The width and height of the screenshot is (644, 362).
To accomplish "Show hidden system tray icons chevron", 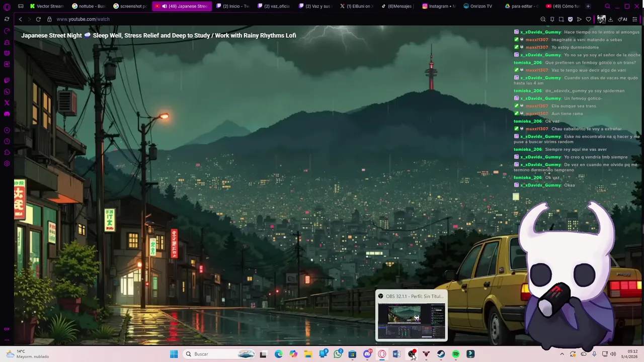I will click(x=562, y=354).
